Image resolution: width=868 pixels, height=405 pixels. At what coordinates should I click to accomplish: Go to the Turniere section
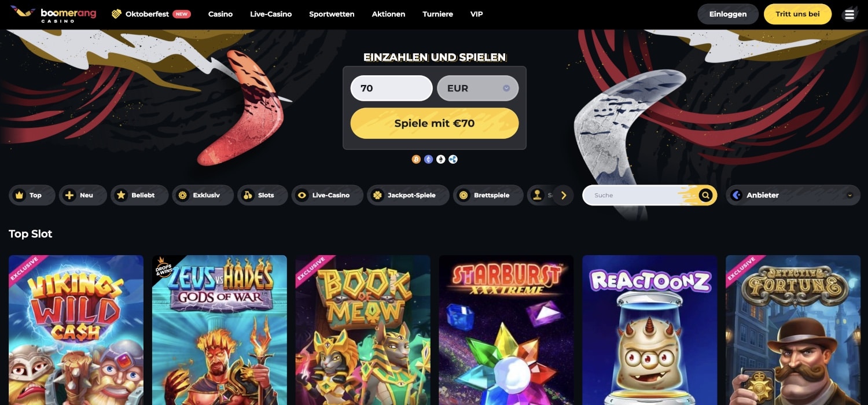(x=437, y=14)
